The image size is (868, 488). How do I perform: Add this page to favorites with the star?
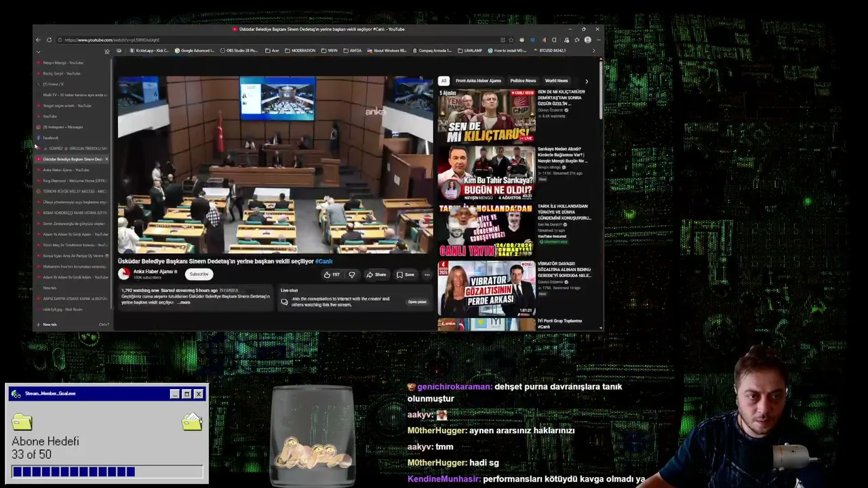[x=511, y=40]
